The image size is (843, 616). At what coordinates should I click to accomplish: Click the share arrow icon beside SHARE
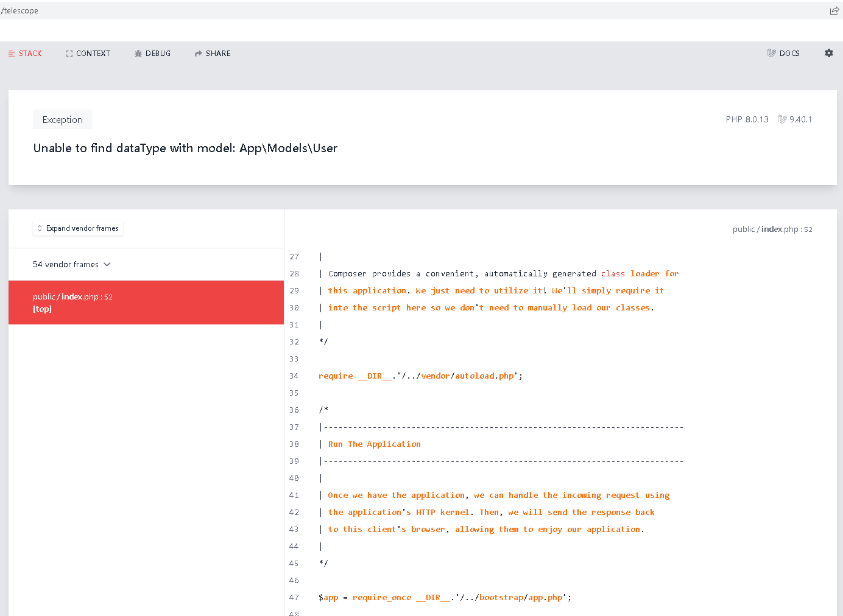click(x=197, y=53)
